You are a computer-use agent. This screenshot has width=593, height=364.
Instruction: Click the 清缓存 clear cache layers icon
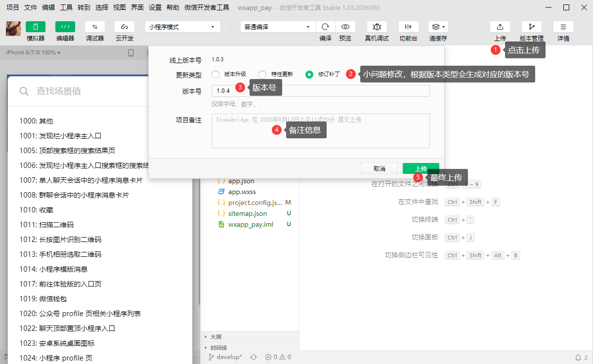435,27
